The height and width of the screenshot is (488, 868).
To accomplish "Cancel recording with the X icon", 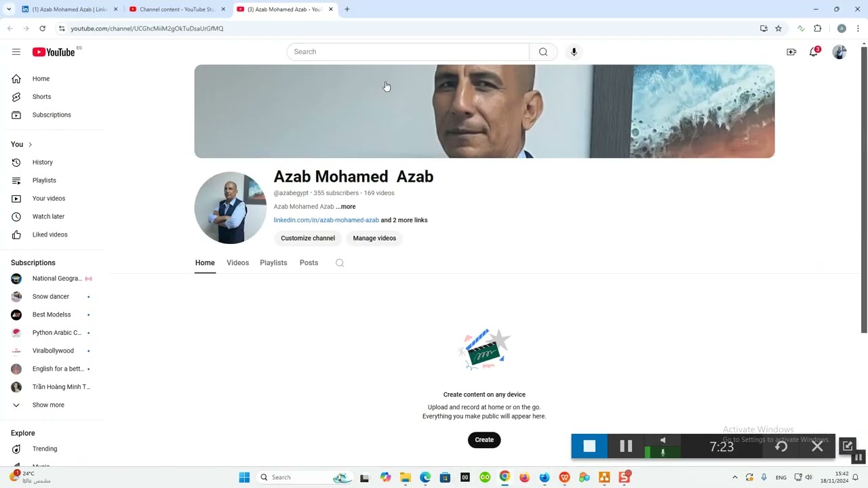I will pyautogui.click(x=817, y=446).
